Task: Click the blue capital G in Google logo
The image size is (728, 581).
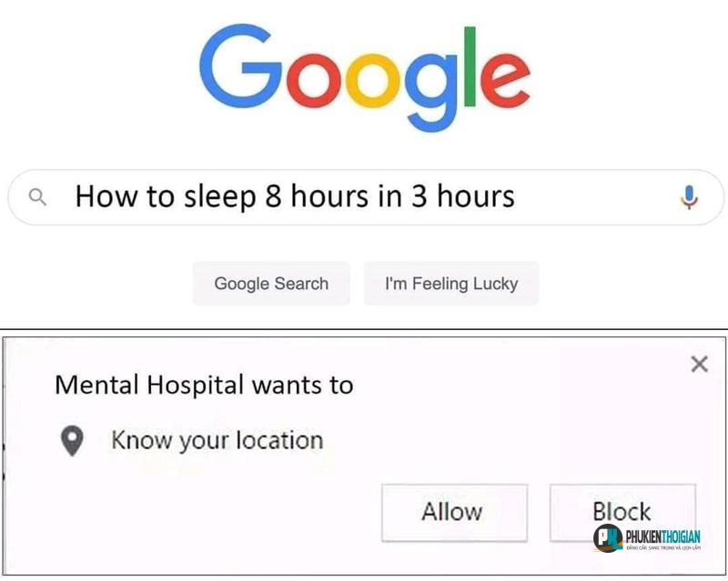Action: tap(241, 66)
